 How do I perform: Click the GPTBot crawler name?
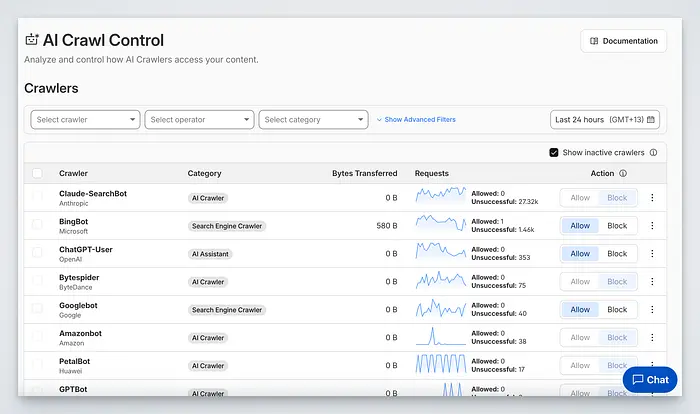pos(73,389)
